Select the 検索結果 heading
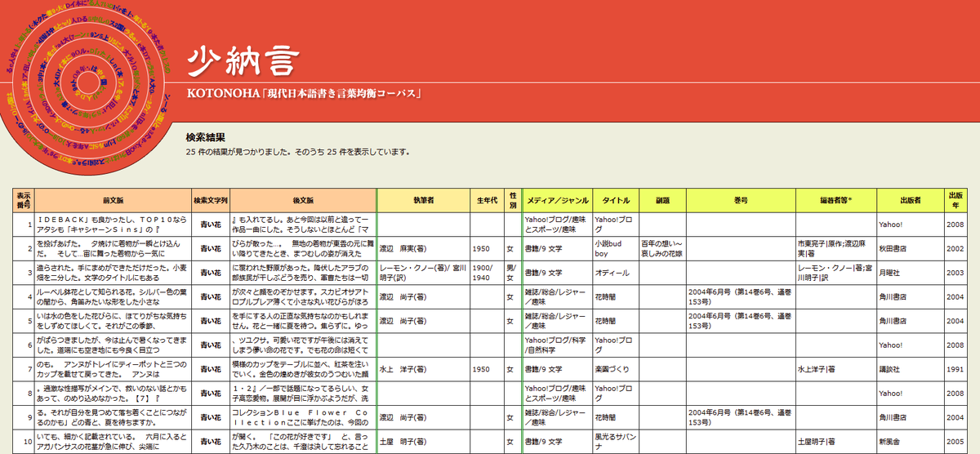The image size is (980, 454). point(205,137)
